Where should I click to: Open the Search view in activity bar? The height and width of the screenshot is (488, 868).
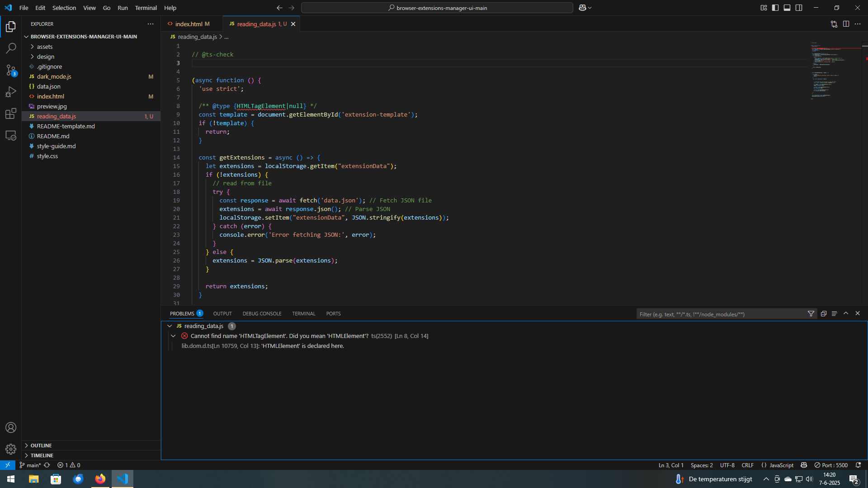pyautogui.click(x=11, y=48)
